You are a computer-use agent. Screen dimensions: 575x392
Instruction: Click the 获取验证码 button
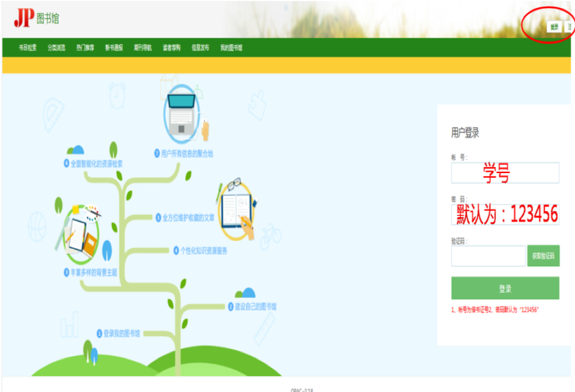click(x=543, y=256)
